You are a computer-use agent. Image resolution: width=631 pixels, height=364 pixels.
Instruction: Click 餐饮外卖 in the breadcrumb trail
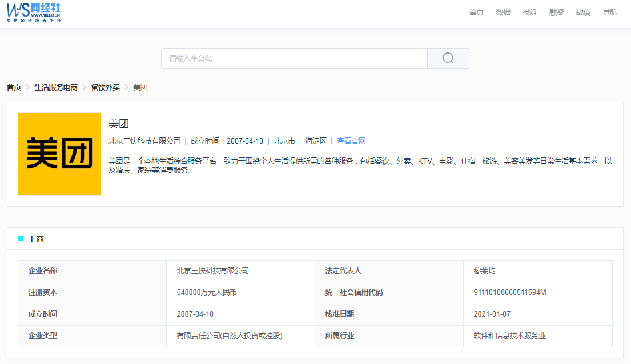pos(105,87)
